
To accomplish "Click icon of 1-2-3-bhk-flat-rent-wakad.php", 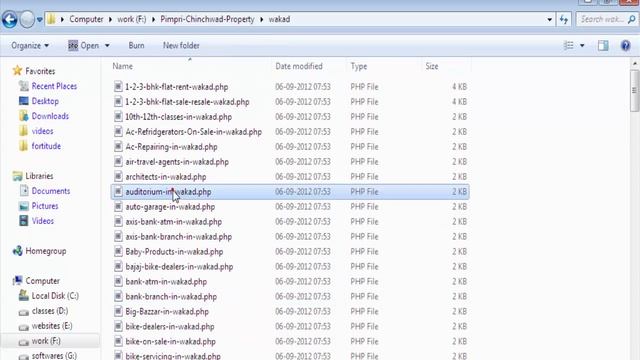I will click(x=118, y=87).
